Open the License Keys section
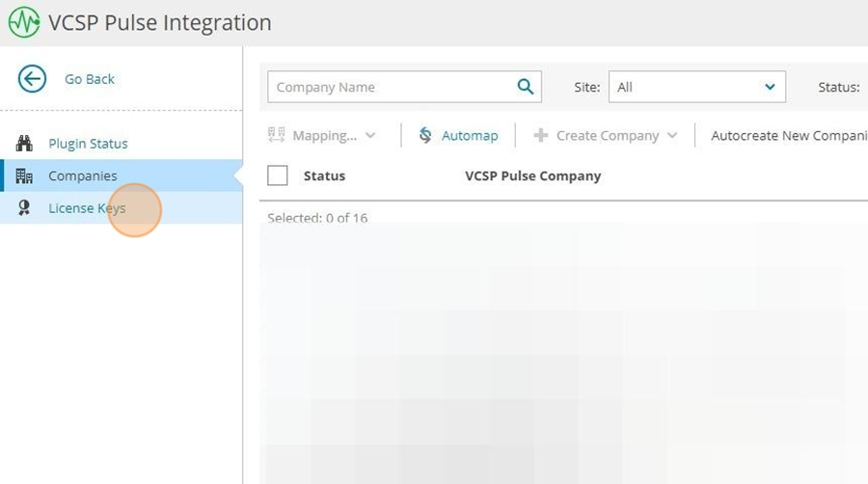This screenshot has width=868, height=484. [122, 208]
